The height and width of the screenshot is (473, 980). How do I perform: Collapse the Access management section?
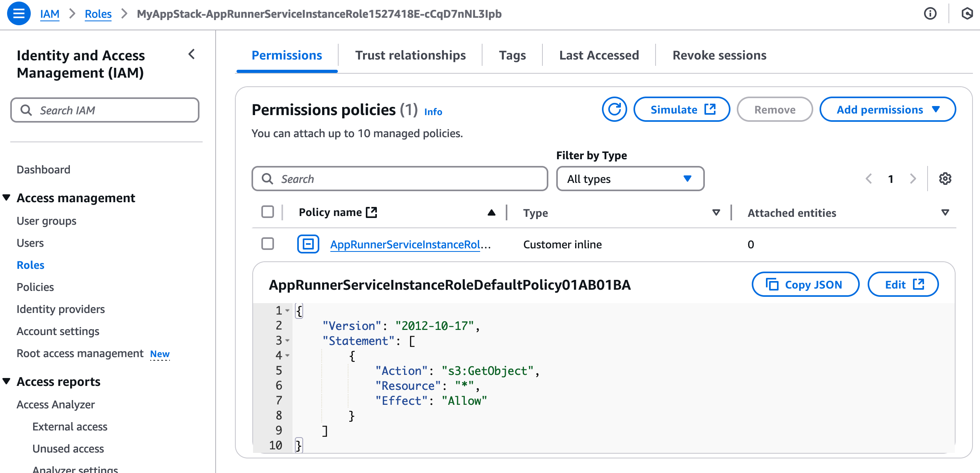pyautogui.click(x=7, y=197)
